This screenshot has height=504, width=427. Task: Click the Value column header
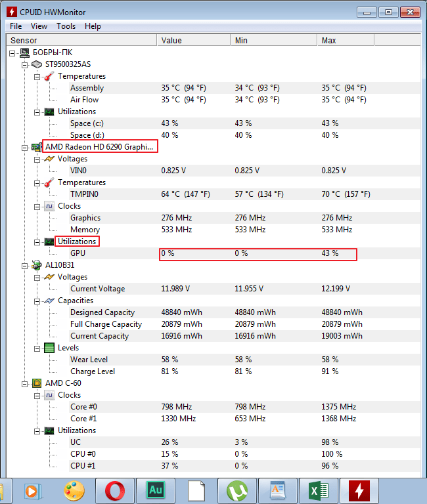[194, 40]
